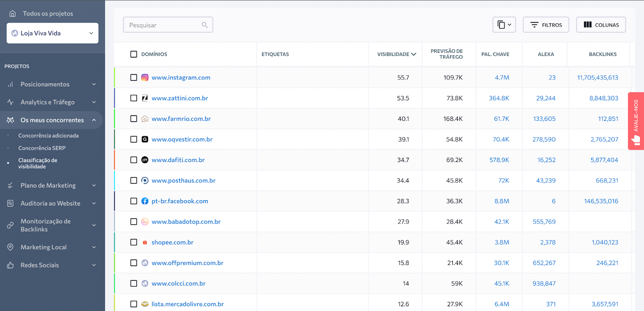Check the www.farmrio.com.br row checkbox
644x311 pixels.
134,118
